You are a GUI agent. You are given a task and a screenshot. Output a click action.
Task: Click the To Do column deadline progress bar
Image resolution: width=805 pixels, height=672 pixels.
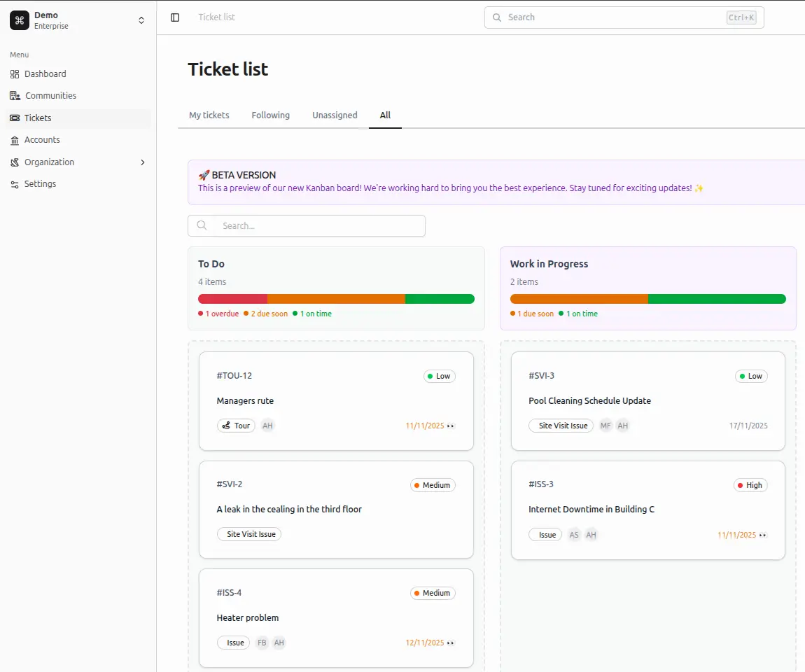[x=337, y=298]
